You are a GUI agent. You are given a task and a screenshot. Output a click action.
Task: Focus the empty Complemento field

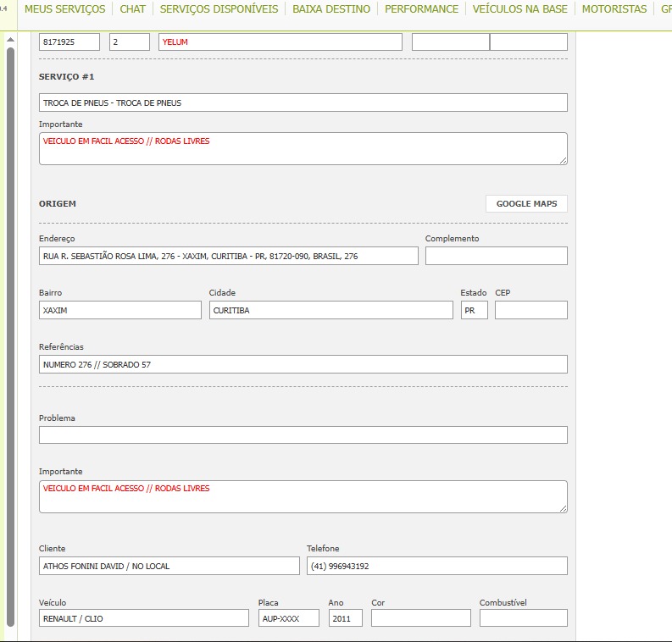[496, 256]
